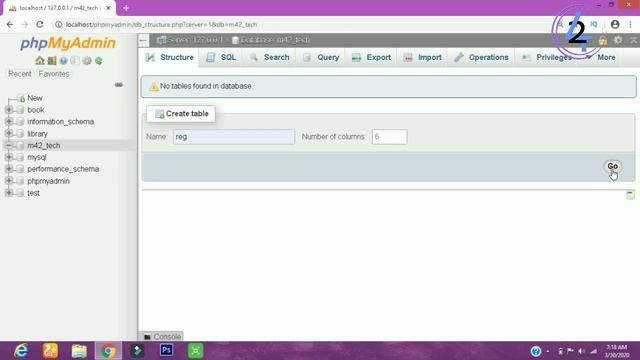Viewport: 640px width, 360px height.
Task: Click the collapse-all link icon in sidebar
Action: coord(118,85)
